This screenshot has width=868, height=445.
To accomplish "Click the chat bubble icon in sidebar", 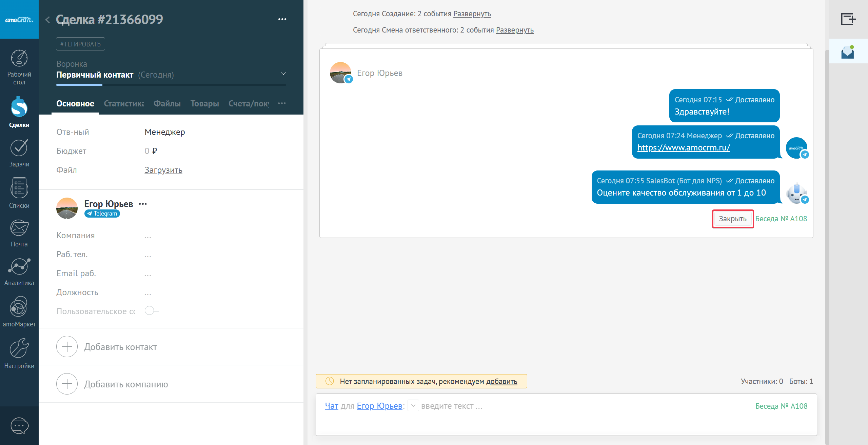I will [19, 426].
